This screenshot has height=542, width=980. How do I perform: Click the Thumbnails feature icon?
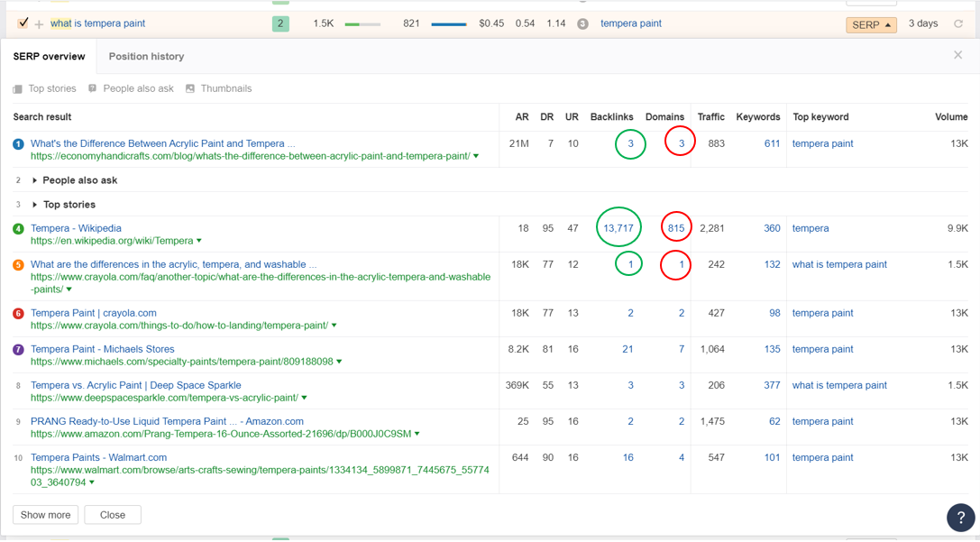click(x=190, y=88)
